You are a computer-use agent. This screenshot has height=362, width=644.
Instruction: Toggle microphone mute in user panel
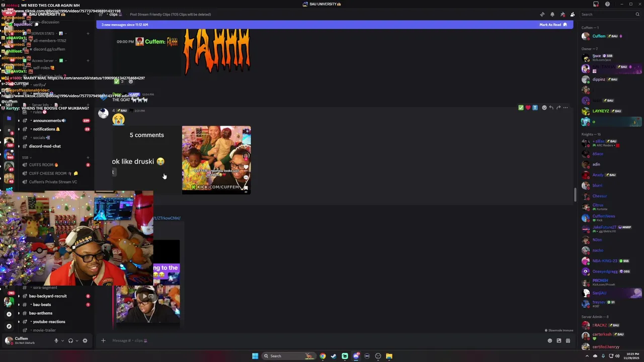pyautogui.click(x=56, y=341)
